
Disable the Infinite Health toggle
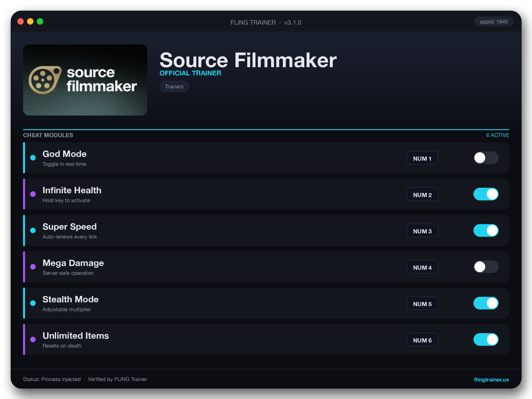coord(486,194)
